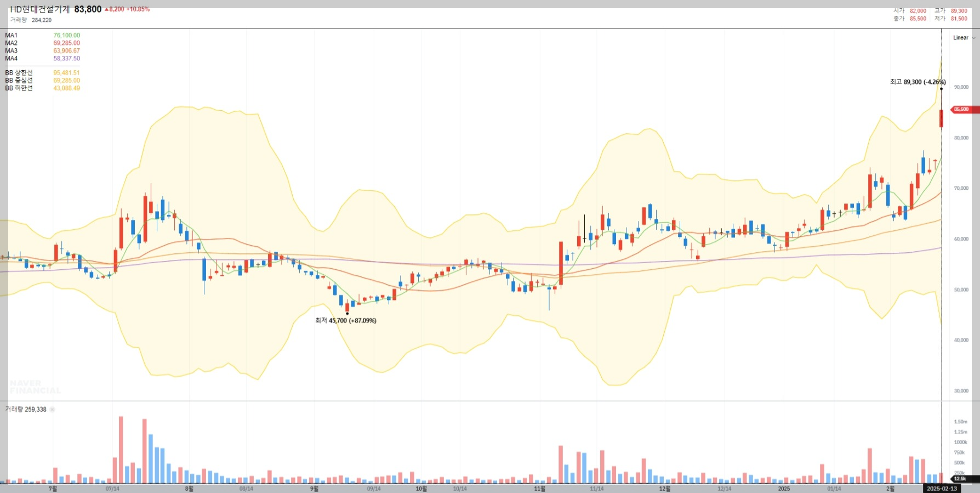Click the 10/14 time axis label
Image resolution: width=980 pixels, height=493 pixels.
tap(460, 489)
